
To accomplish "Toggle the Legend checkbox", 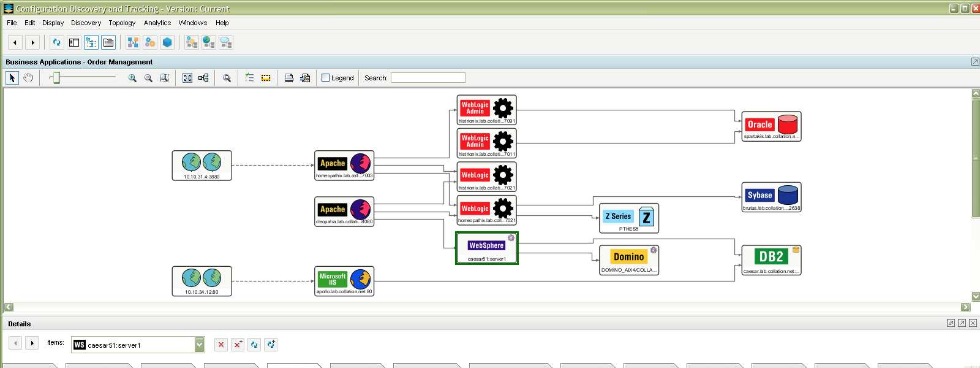I will 326,78.
